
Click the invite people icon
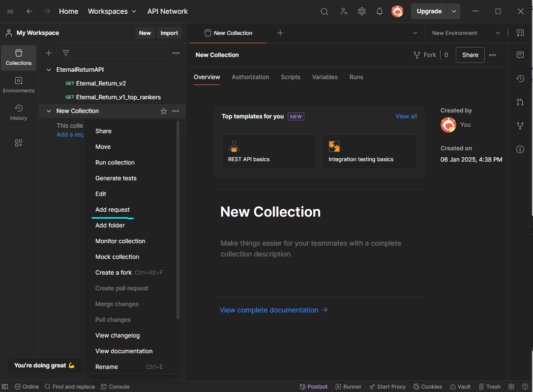pyautogui.click(x=344, y=12)
